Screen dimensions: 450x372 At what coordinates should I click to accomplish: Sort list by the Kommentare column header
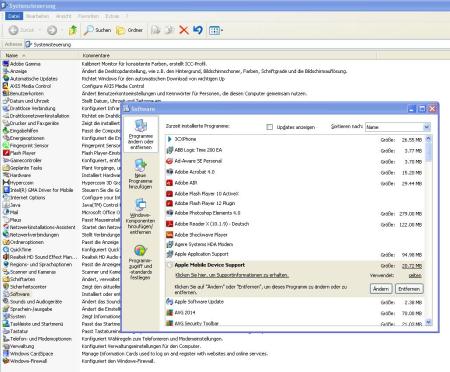(229, 55)
